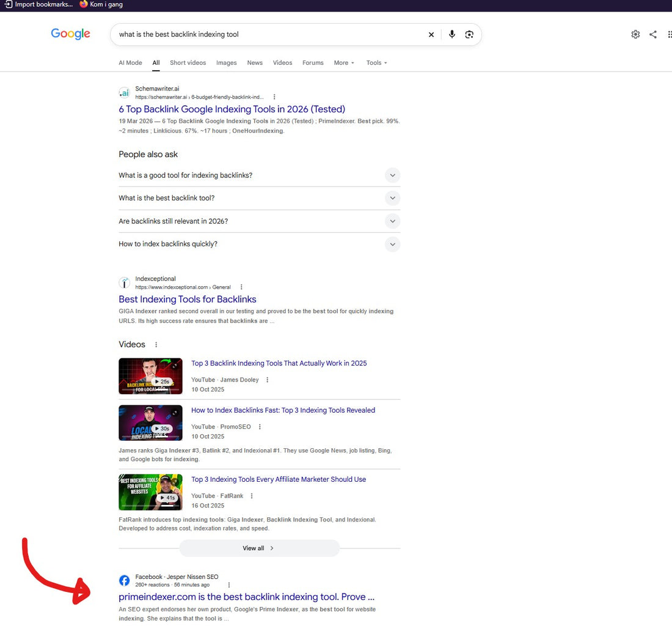672x634 pixels.
Task: Open three-dot menu for Facebook result
Action: (x=229, y=585)
